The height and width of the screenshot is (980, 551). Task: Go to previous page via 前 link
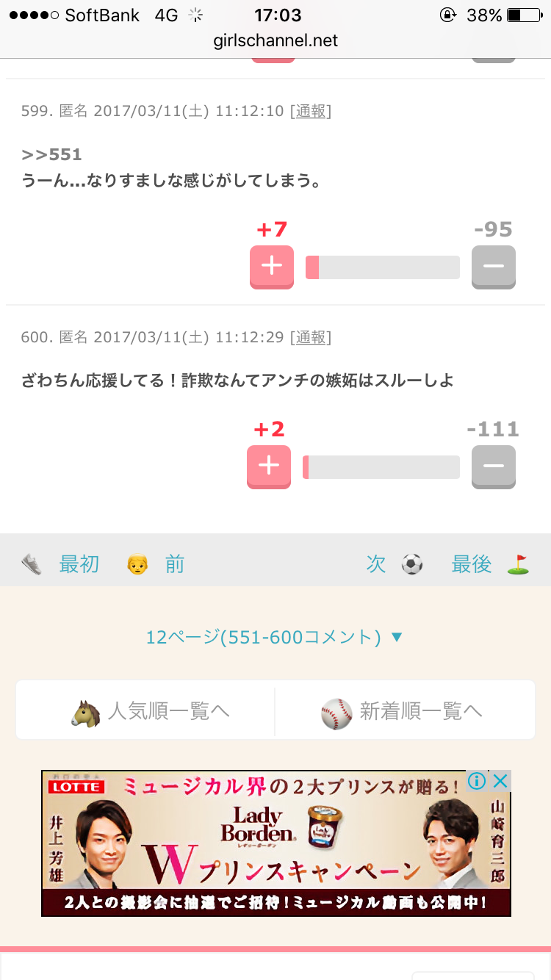click(175, 565)
